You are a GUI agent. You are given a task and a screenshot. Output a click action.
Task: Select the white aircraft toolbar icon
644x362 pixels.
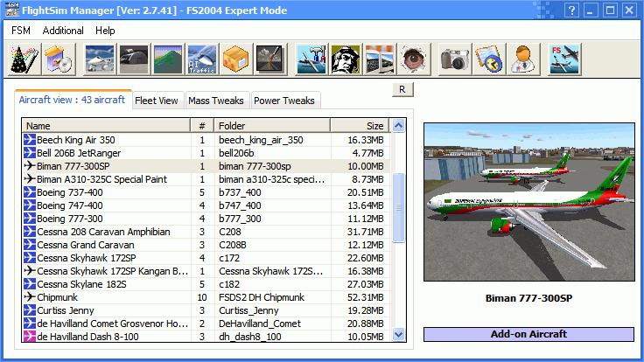[x=100, y=59]
